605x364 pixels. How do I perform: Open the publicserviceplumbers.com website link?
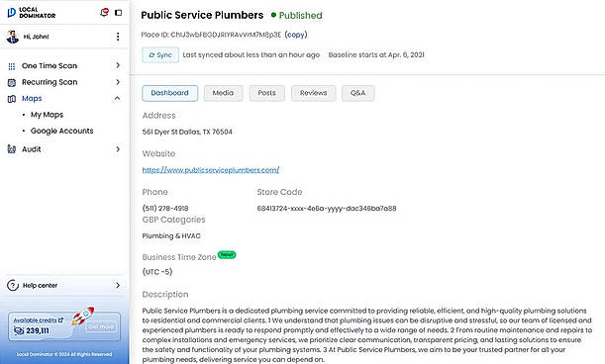(211, 170)
